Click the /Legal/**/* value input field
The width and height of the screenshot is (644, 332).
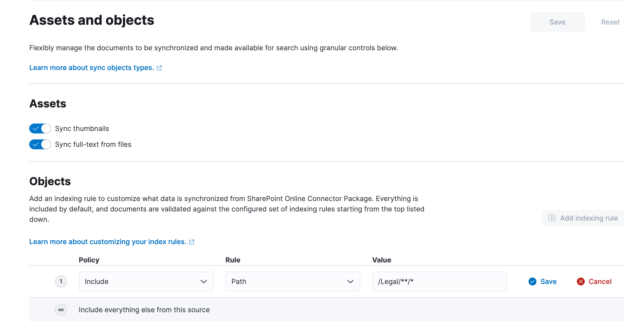point(439,281)
